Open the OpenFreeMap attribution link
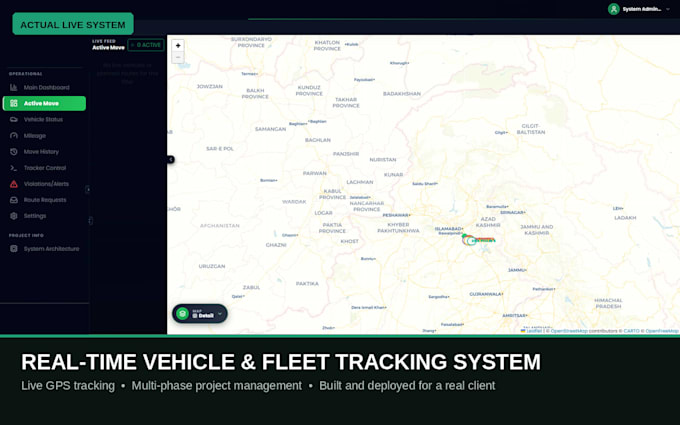Screen dimensions: 680x425 click(662, 331)
